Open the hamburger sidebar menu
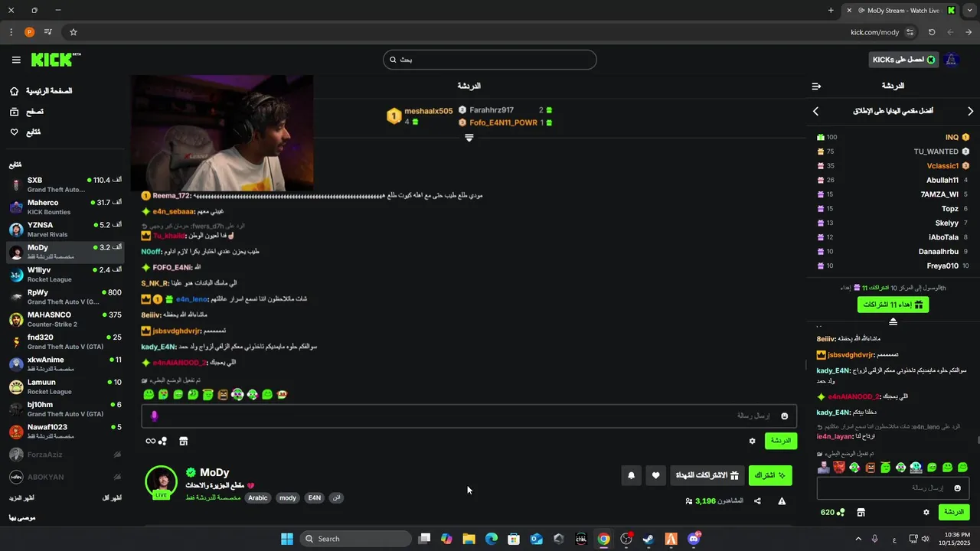 click(16, 60)
